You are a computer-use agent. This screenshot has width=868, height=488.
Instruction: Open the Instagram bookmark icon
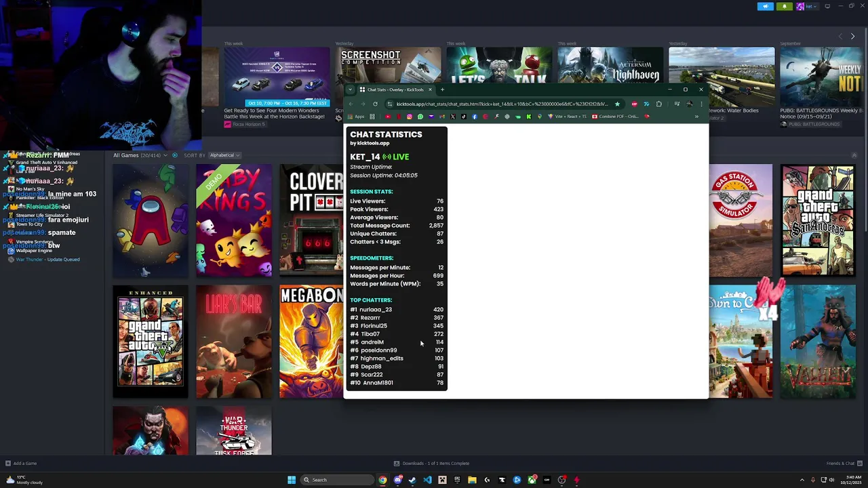[410, 117]
